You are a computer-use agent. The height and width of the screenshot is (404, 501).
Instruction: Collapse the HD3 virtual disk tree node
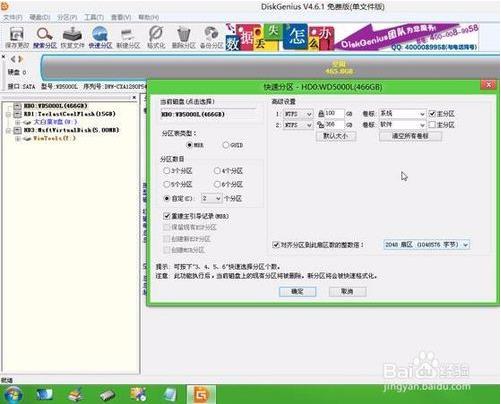pyautogui.click(x=8, y=130)
